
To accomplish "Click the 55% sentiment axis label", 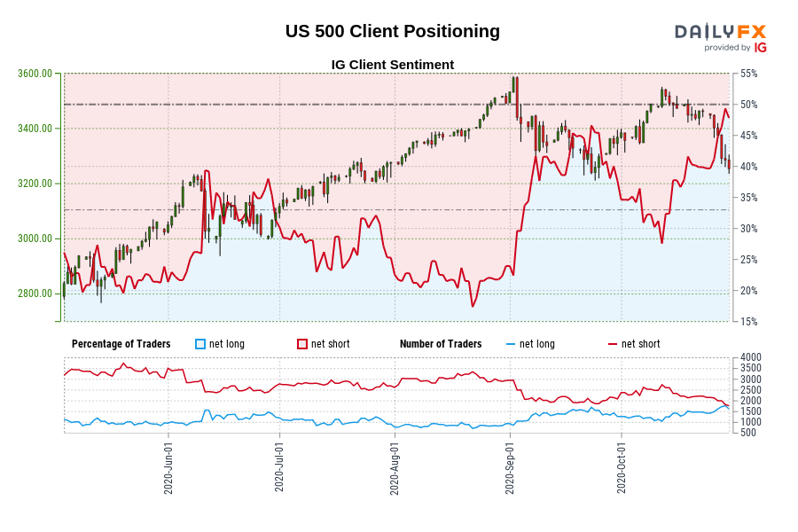I will click(x=748, y=74).
